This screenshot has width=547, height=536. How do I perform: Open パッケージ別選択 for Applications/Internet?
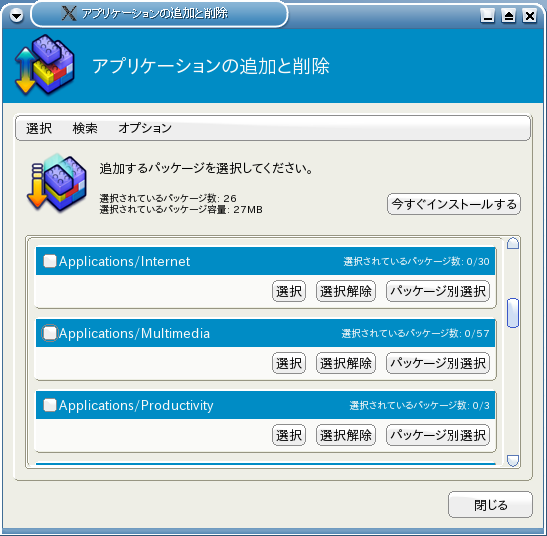438,291
